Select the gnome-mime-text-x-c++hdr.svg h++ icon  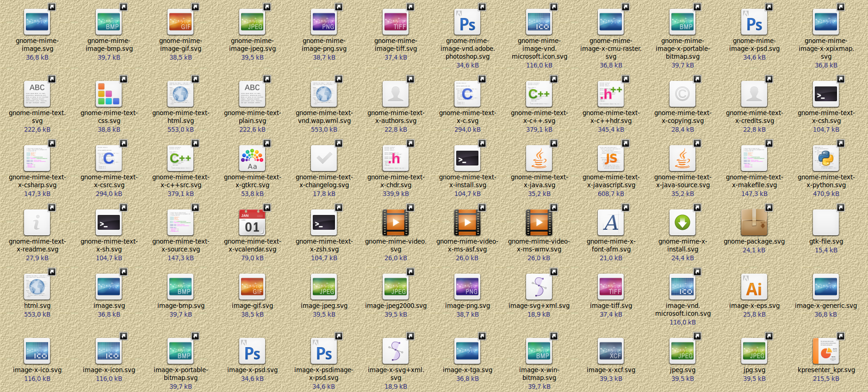pyautogui.click(x=611, y=94)
